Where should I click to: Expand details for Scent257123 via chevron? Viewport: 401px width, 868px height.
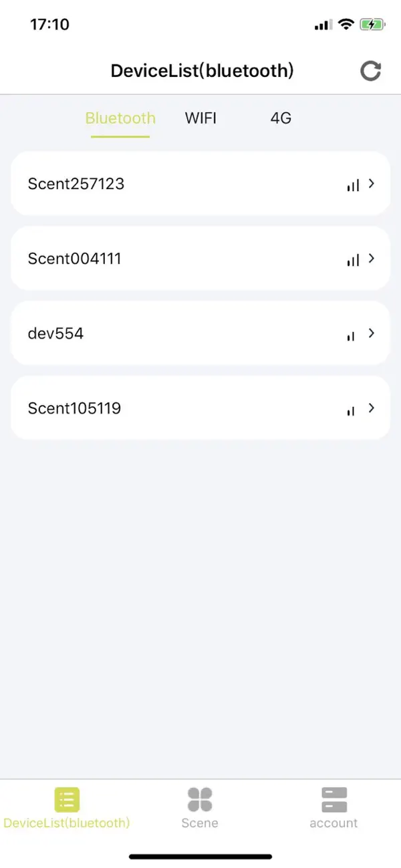tap(372, 184)
